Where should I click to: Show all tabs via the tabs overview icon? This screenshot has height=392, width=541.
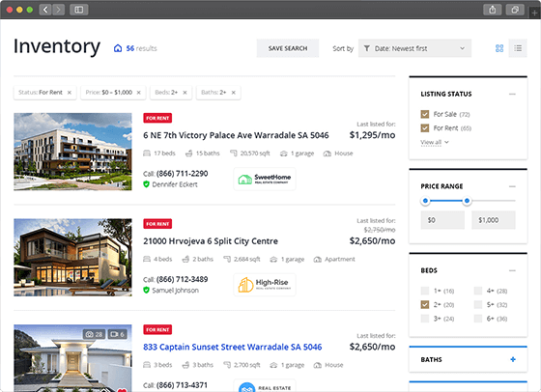tap(515, 10)
